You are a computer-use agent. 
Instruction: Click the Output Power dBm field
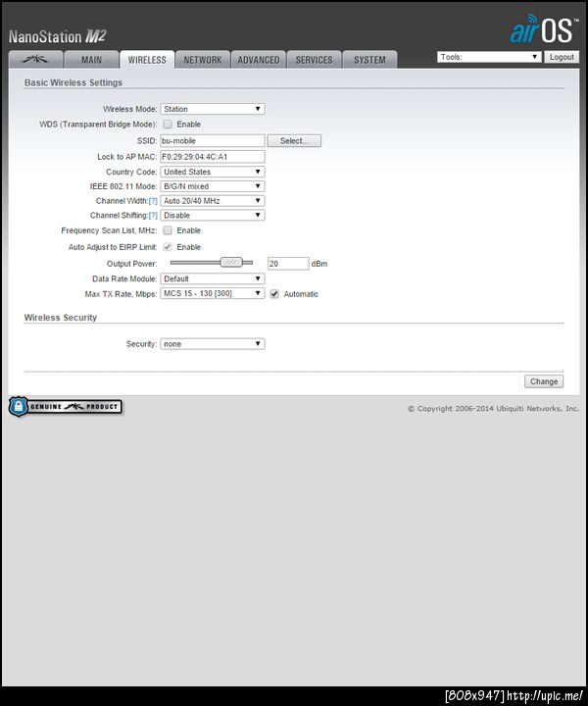pos(288,264)
